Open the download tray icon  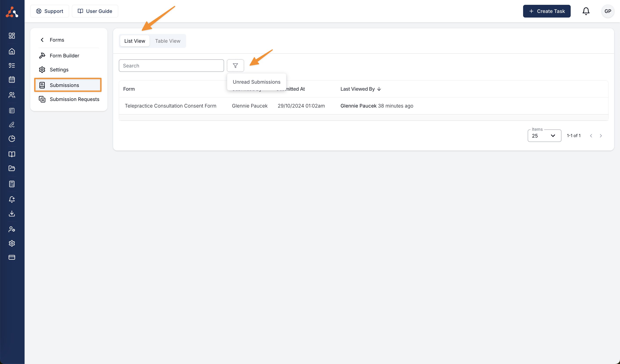[12, 213]
